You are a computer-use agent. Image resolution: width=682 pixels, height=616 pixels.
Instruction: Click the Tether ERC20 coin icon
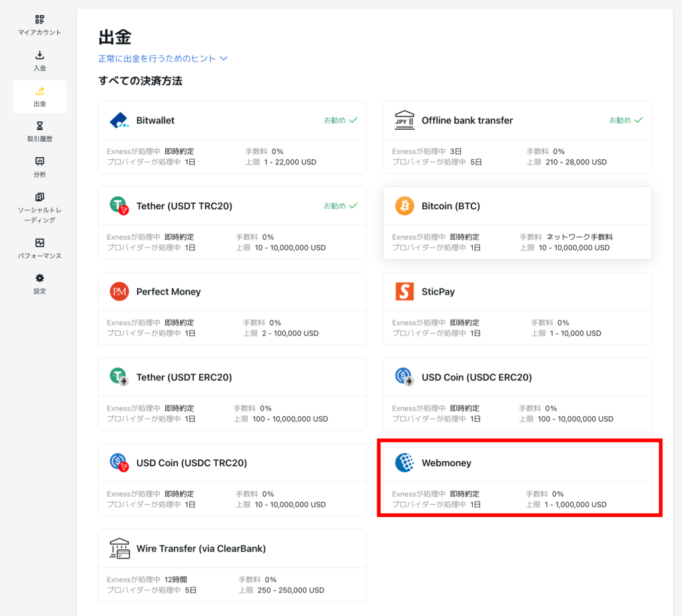click(119, 377)
